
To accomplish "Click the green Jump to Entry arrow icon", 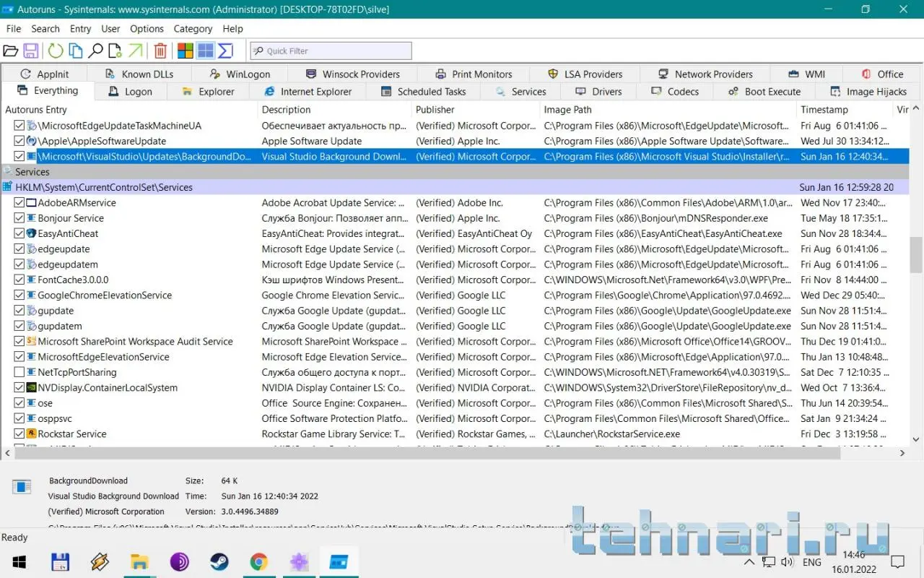I will tap(135, 51).
